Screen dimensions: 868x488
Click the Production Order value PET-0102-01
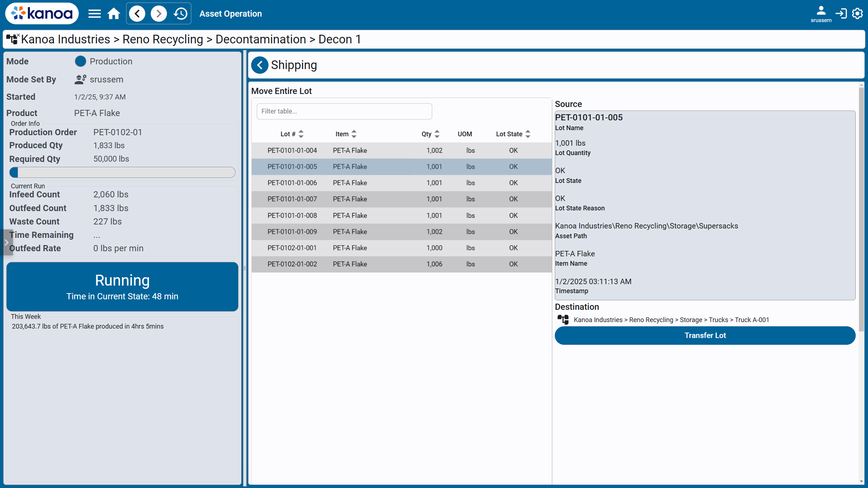(x=118, y=132)
